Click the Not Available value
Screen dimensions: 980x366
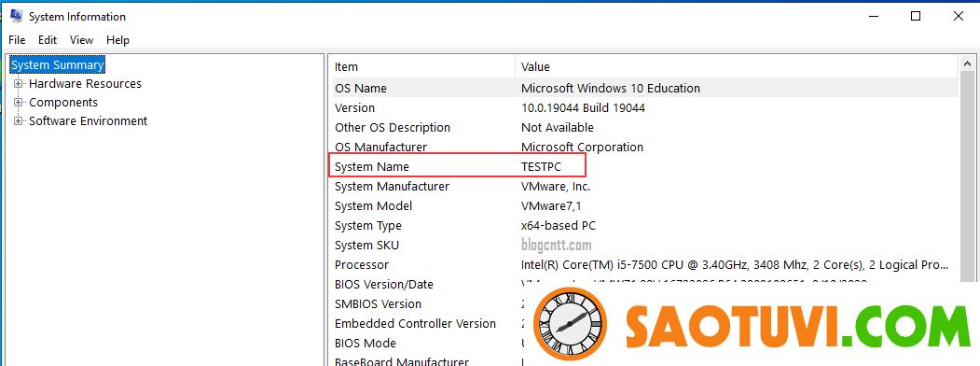pyautogui.click(x=558, y=127)
